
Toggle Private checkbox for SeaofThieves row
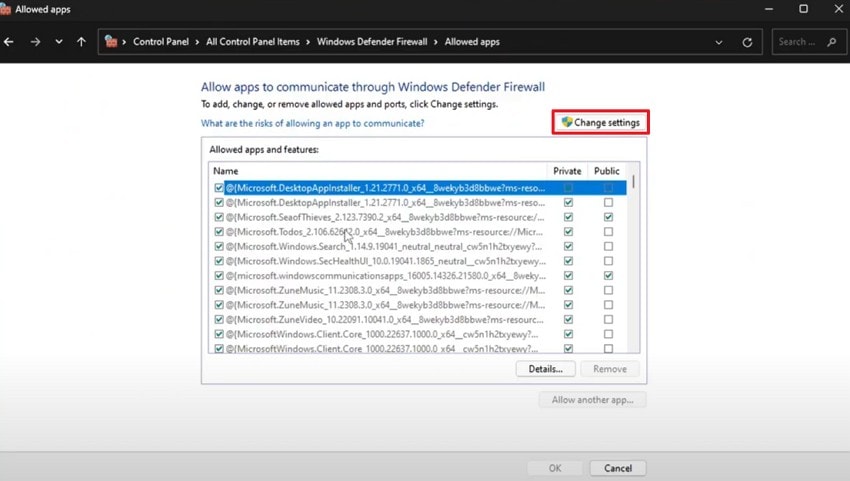(568, 217)
